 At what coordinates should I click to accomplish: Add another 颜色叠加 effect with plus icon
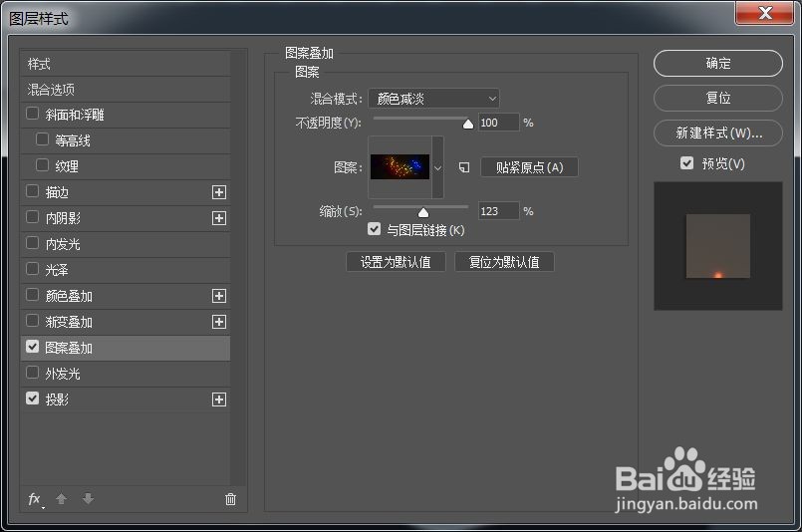click(219, 296)
